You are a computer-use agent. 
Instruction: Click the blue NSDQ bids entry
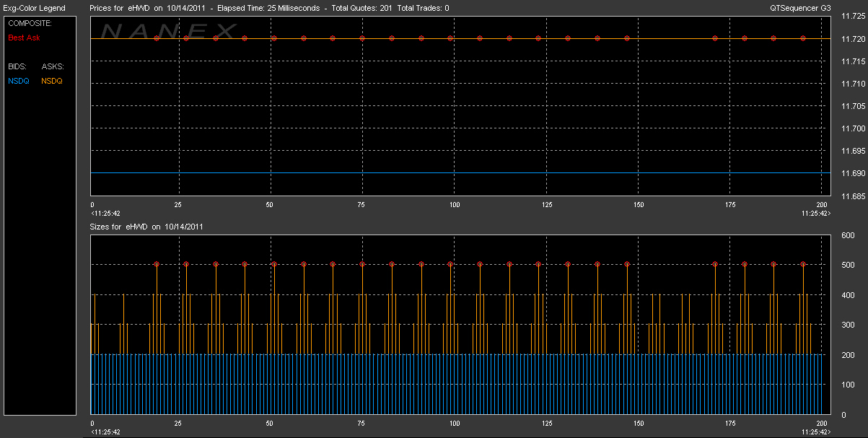tap(18, 81)
